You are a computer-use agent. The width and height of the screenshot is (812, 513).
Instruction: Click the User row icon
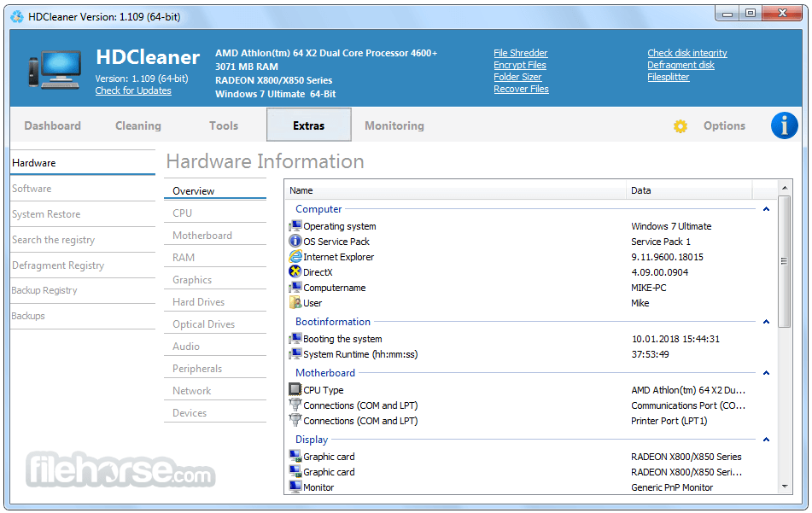(295, 302)
